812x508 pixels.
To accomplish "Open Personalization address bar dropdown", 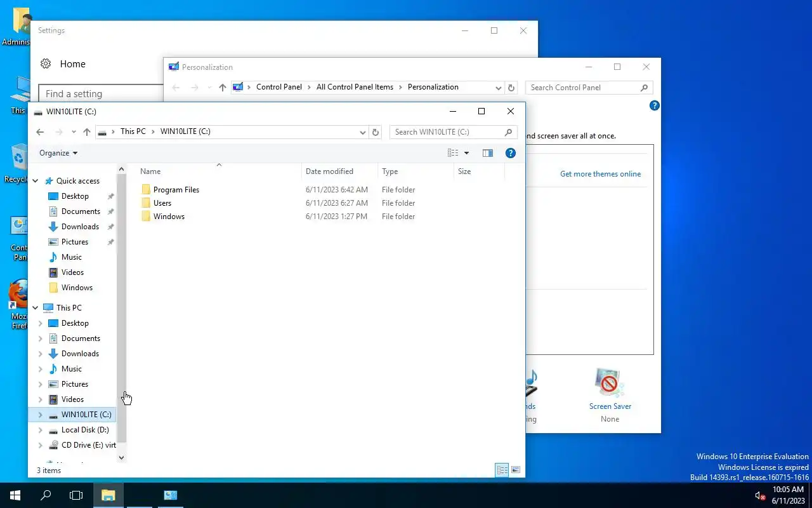I will tap(499, 88).
